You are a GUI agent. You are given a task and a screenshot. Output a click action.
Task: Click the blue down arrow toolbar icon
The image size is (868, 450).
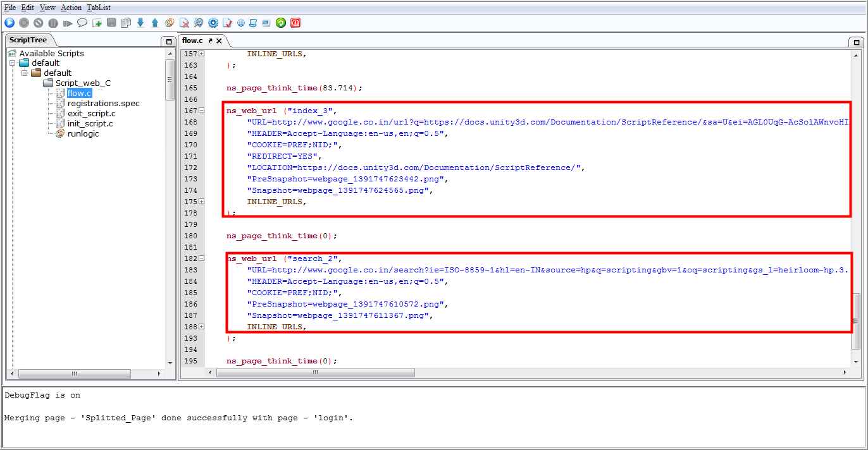140,23
